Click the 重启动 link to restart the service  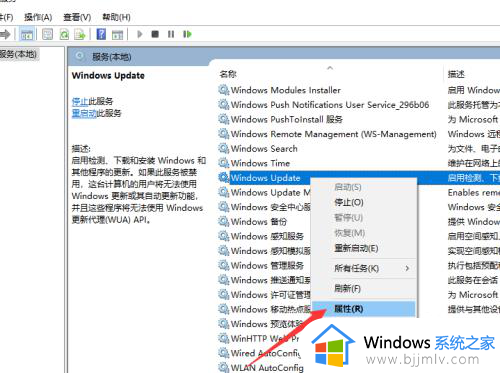(84, 113)
